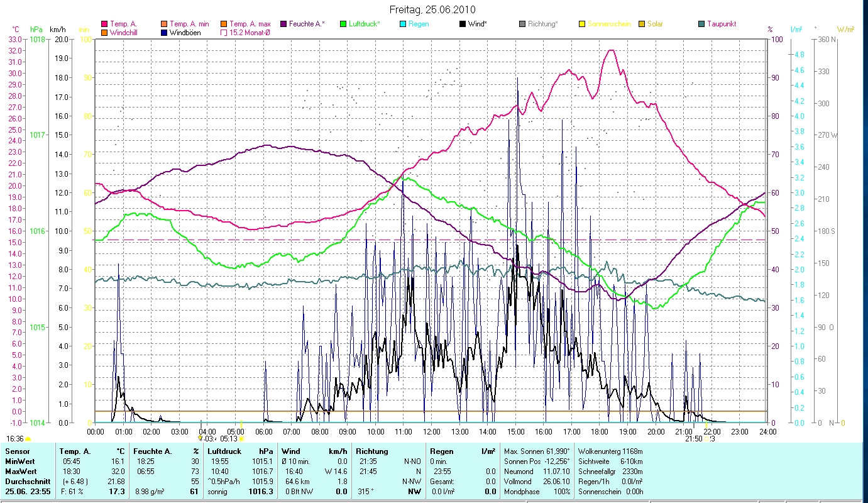Click the Solar legend label
Screen dimensions: 868x503
654,24
